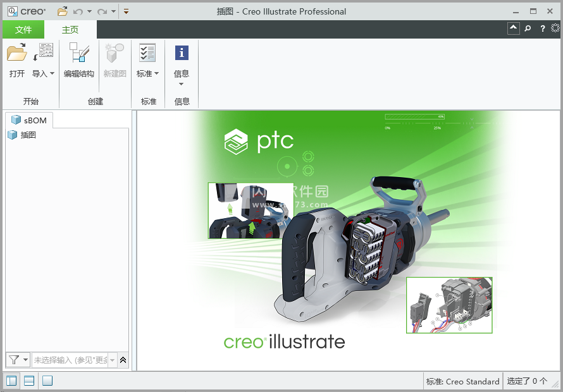Open the Import (导入) dropdown arrow
Image resolution: width=563 pixels, height=392 pixels.
coord(52,73)
